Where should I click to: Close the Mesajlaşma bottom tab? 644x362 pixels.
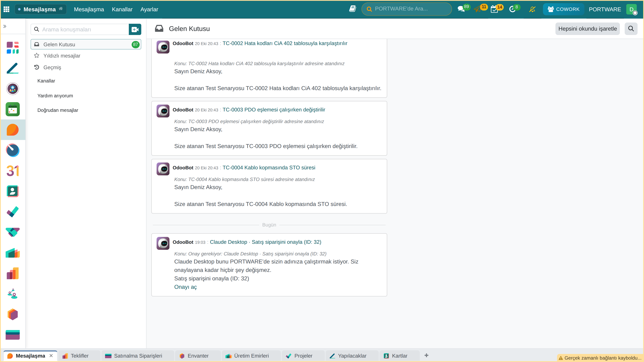(x=51, y=356)
